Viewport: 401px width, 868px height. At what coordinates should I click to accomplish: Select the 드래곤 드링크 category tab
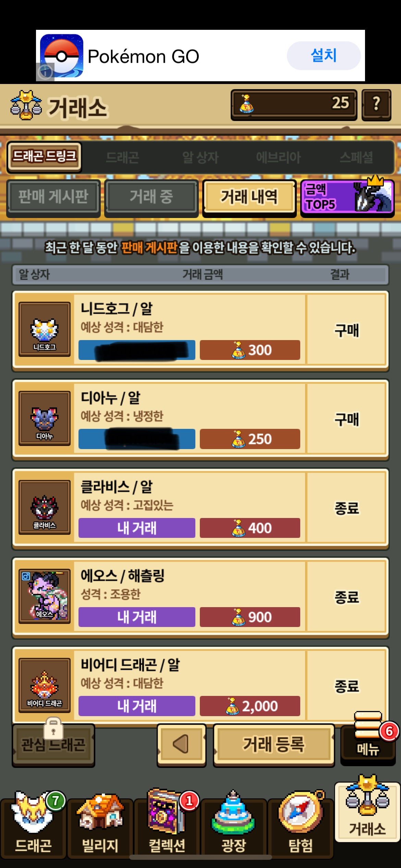click(x=44, y=157)
